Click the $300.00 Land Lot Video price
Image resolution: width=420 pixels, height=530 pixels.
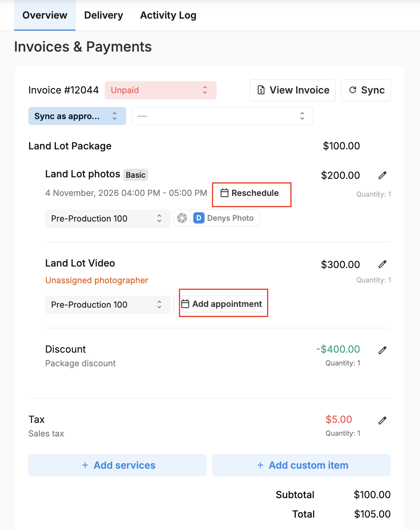340,265
